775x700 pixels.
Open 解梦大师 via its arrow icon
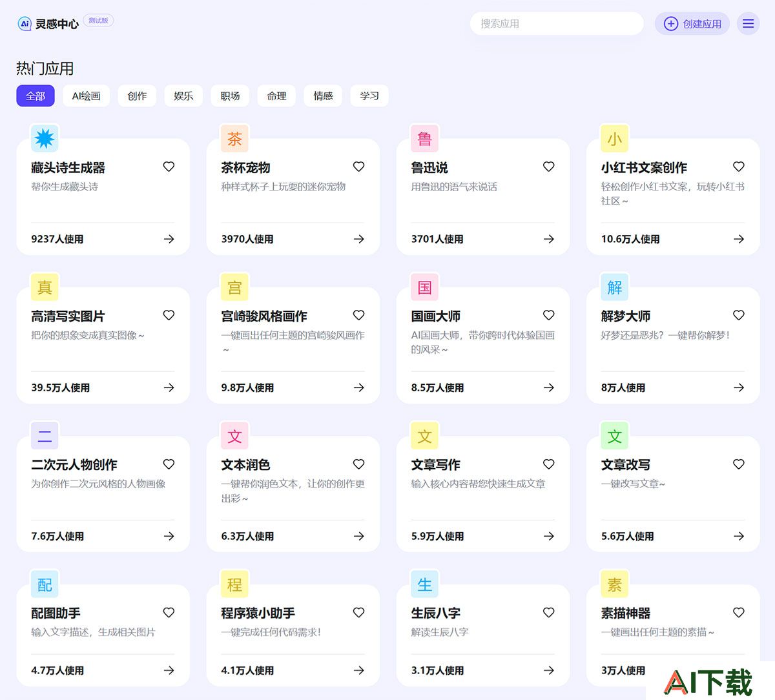pos(739,387)
